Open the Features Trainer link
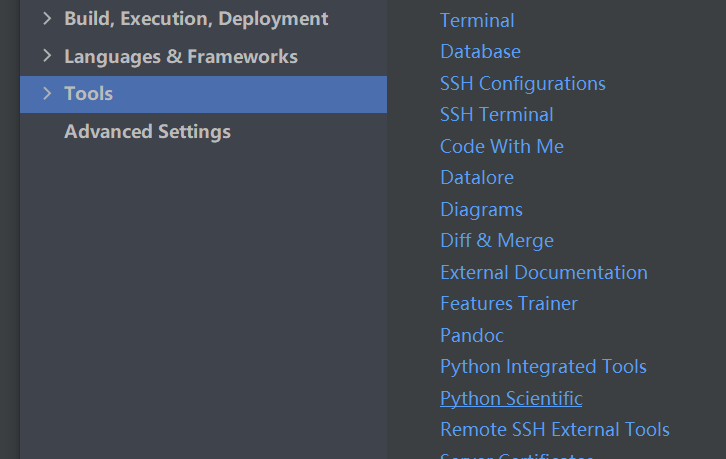 point(508,303)
